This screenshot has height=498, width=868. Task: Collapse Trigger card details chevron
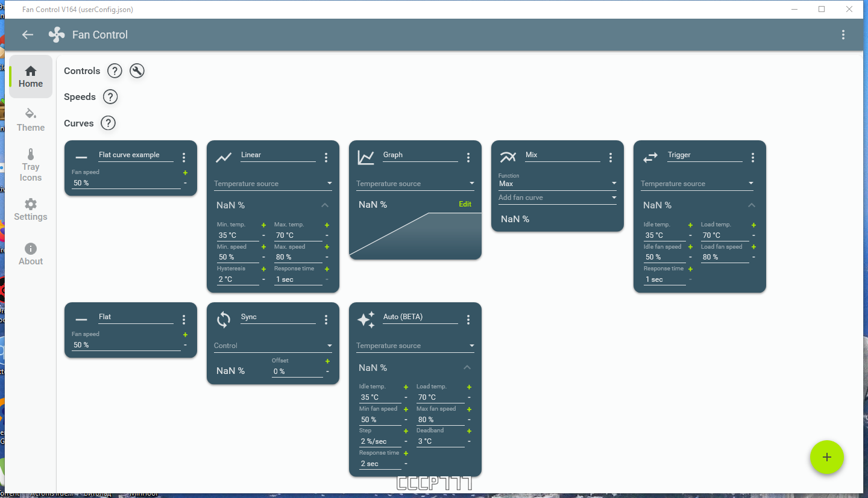click(752, 205)
